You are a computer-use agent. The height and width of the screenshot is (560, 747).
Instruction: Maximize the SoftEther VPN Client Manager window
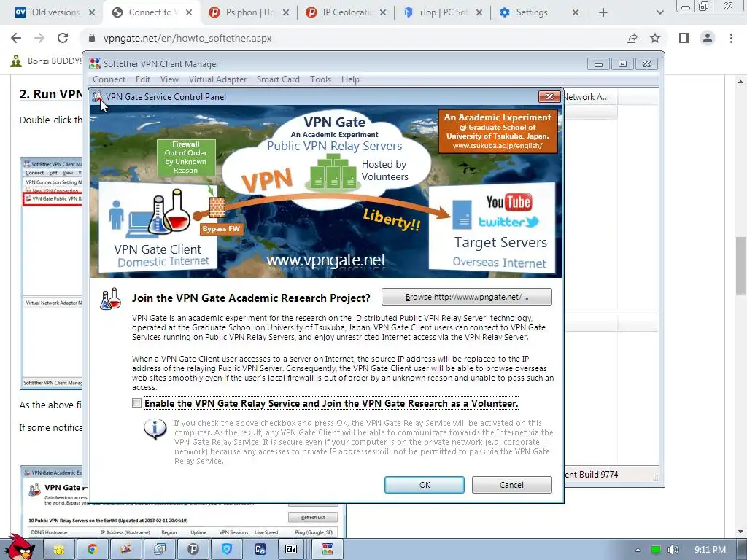coord(622,64)
